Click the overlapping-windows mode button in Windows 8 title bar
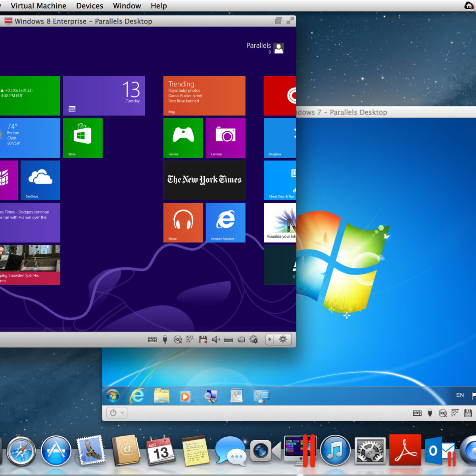476x476 pixels. click(278, 21)
